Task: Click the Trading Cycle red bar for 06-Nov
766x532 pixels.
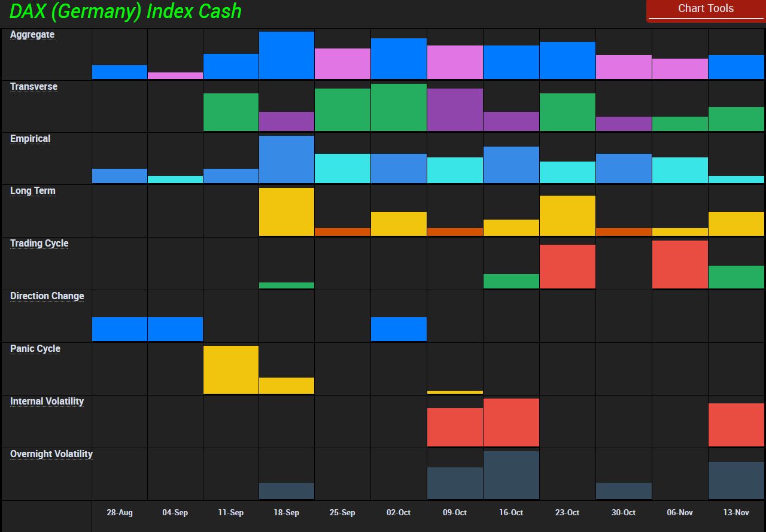Action: [680, 265]
